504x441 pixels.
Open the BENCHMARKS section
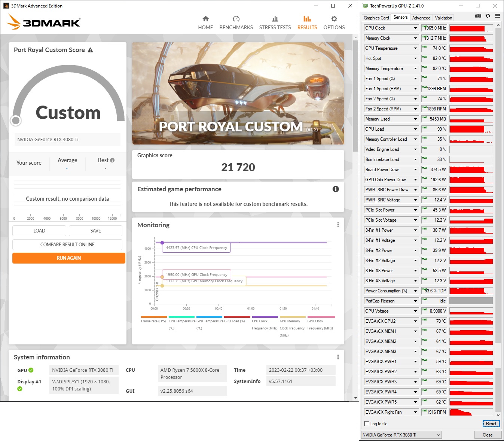[236, 23]
